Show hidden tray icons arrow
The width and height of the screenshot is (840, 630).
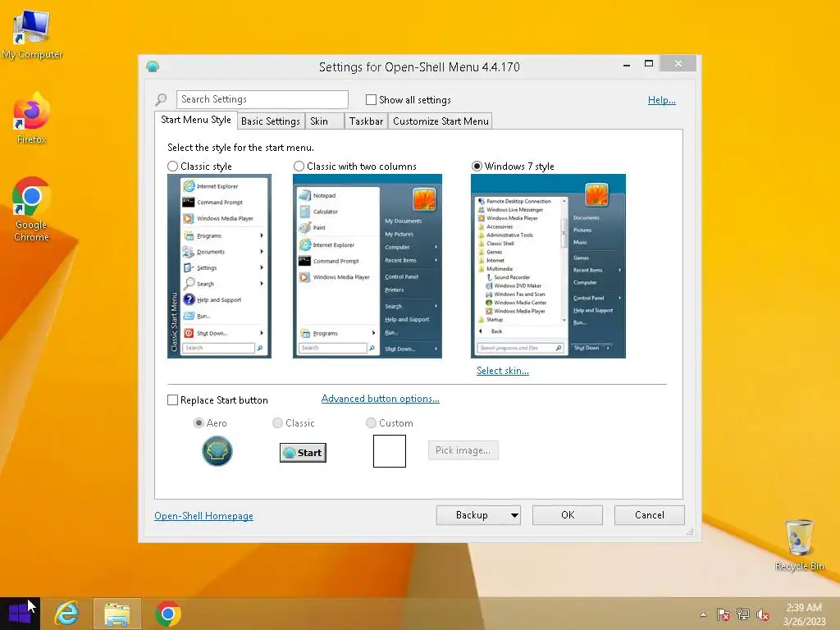703,614
